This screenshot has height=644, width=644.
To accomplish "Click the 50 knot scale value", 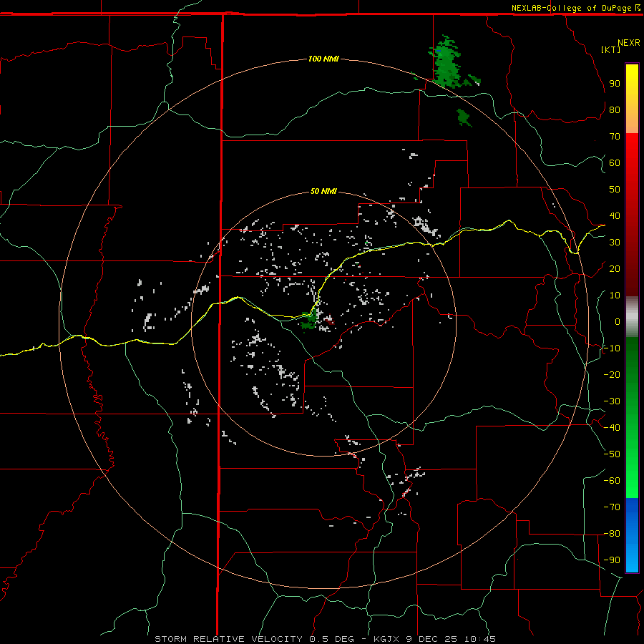I will (x=615, y=190).
